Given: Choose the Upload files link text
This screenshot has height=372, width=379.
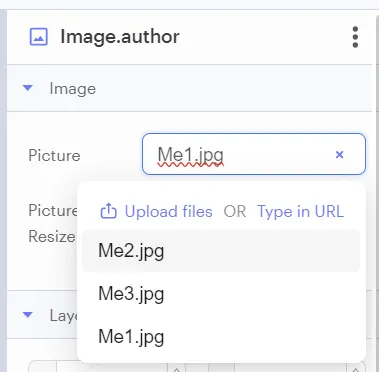Looking at the screenshot, I should pyautogui.click(x=168, y=211).
